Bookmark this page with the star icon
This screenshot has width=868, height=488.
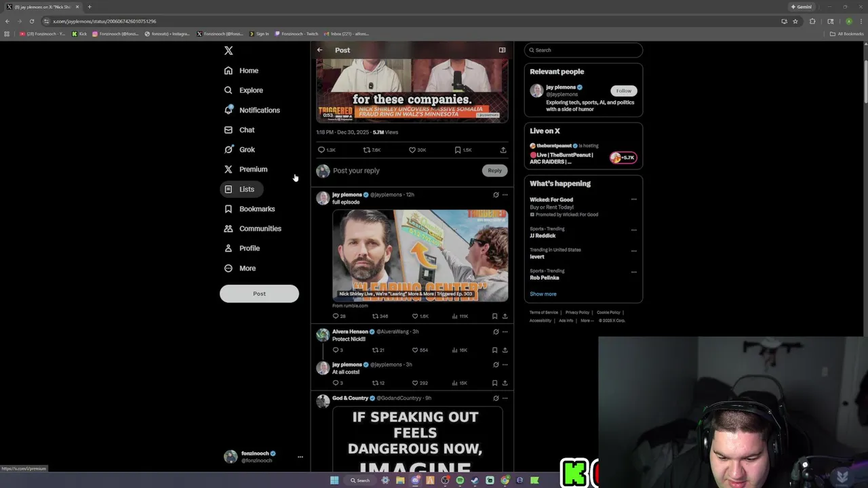point(795,21)
